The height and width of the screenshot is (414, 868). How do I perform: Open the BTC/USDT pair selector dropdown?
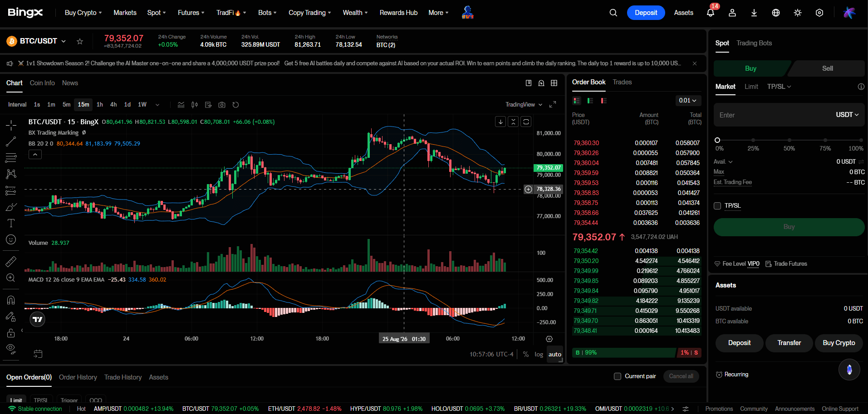pos(64,41)
